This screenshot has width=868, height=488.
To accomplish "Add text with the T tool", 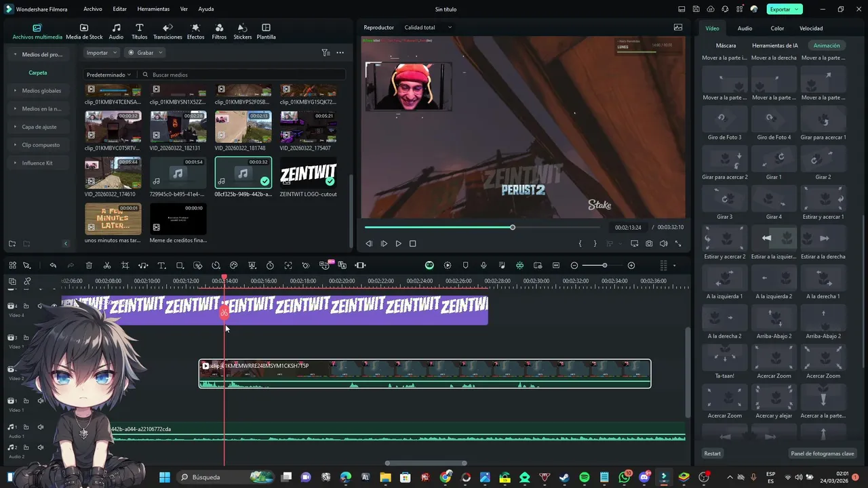I will click(161, 266).
